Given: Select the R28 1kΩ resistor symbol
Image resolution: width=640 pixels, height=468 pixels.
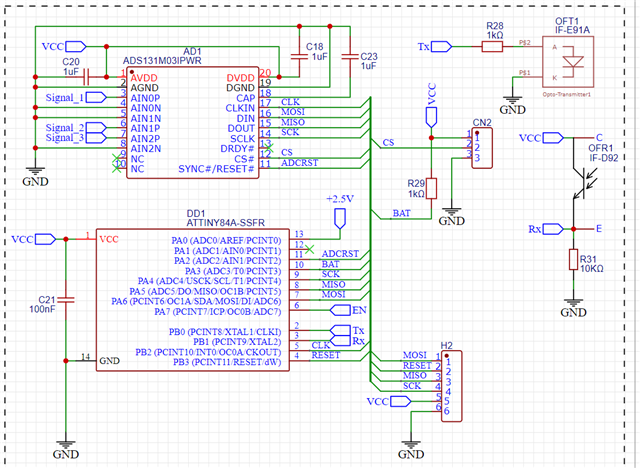Looking at the screenshot, I should click(492, 47).
